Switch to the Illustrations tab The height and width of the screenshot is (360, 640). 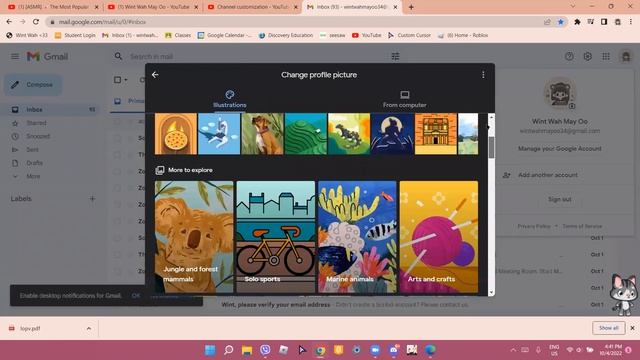pyautogui.click(x=229, y=99)
